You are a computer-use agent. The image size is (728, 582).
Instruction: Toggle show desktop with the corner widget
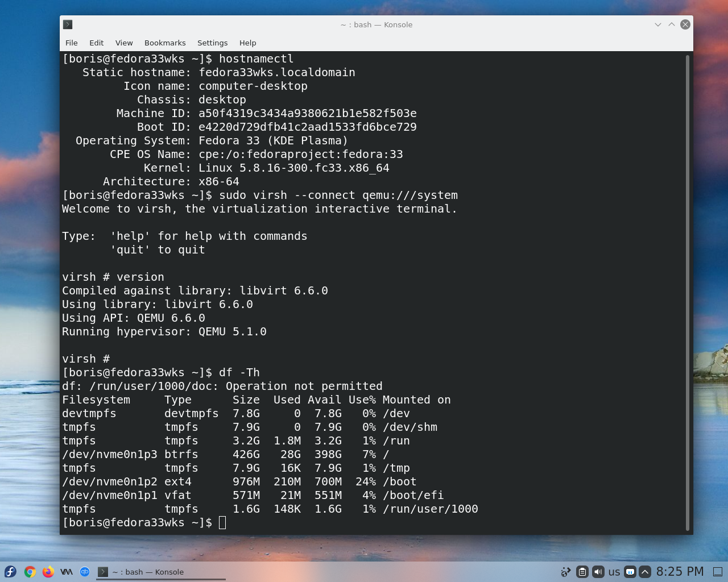click(x=718, y=571)
